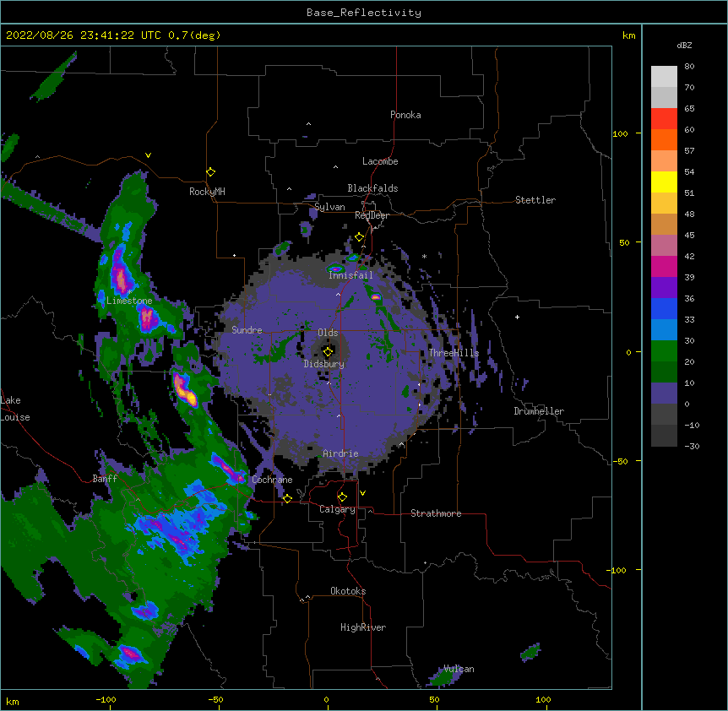Click the yellow-core storm cell west of Sundre

click(186, 393)
